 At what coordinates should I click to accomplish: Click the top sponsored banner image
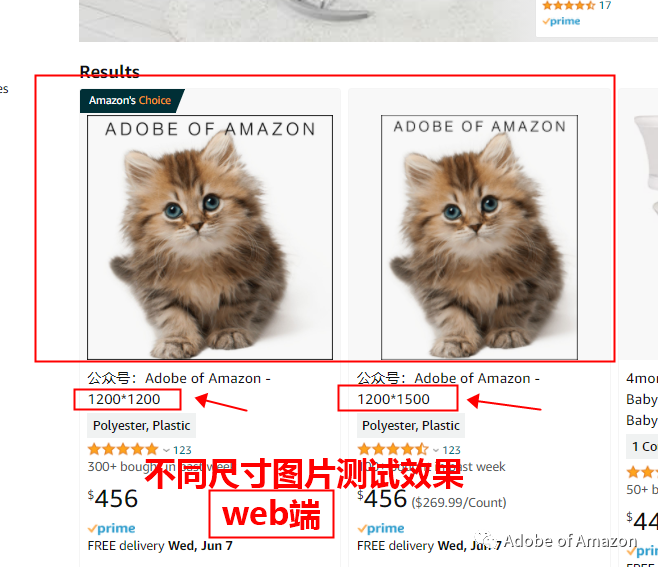(307, 21)
